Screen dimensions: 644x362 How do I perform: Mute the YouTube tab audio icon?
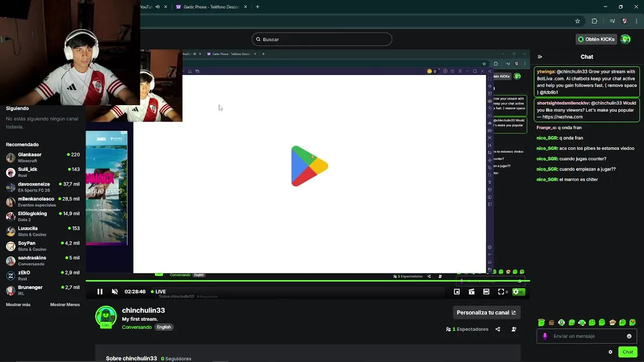(157, 7)
